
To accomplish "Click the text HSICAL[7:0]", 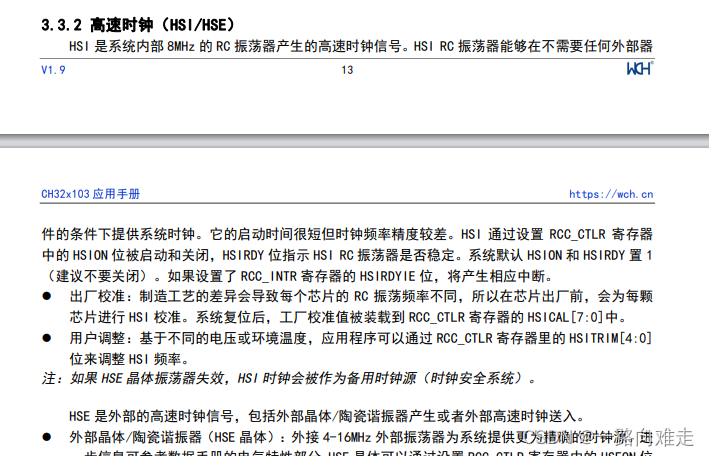I will [565, 317].
